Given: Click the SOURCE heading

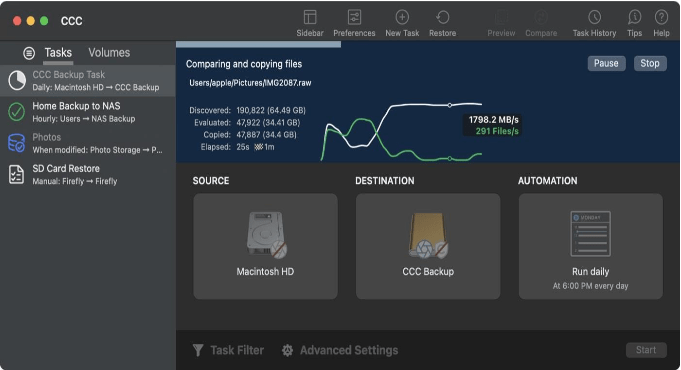Looking at the screenshot, I should (211, 181).
